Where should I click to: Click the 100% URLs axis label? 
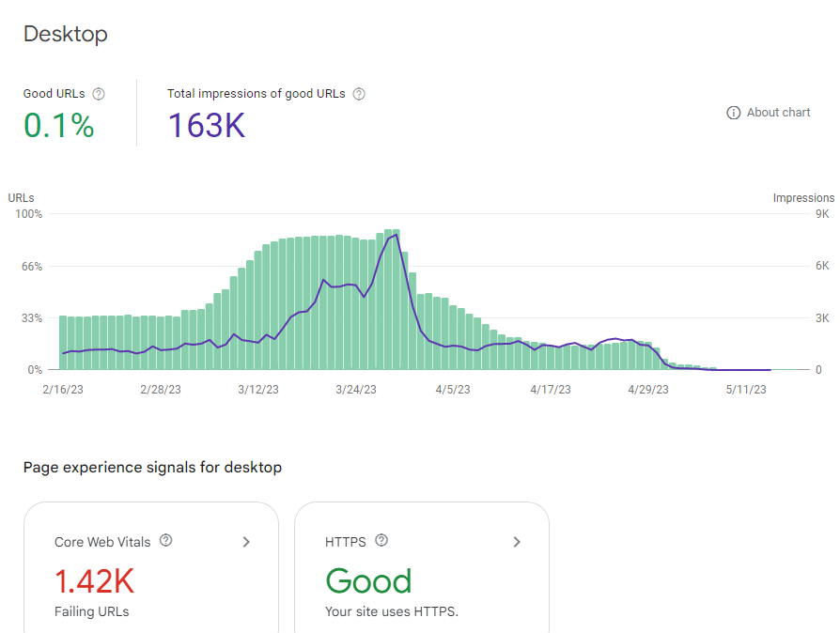click(x=28, y=214)
